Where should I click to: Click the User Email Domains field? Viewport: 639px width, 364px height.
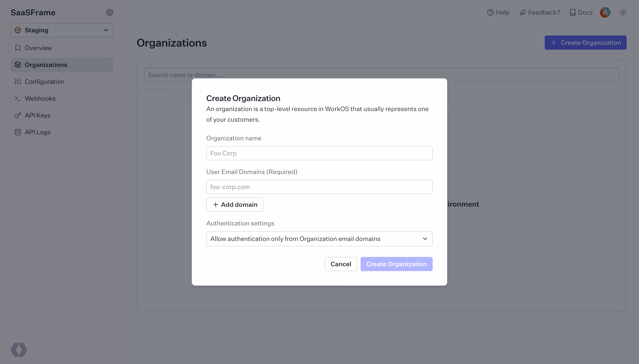319,187
